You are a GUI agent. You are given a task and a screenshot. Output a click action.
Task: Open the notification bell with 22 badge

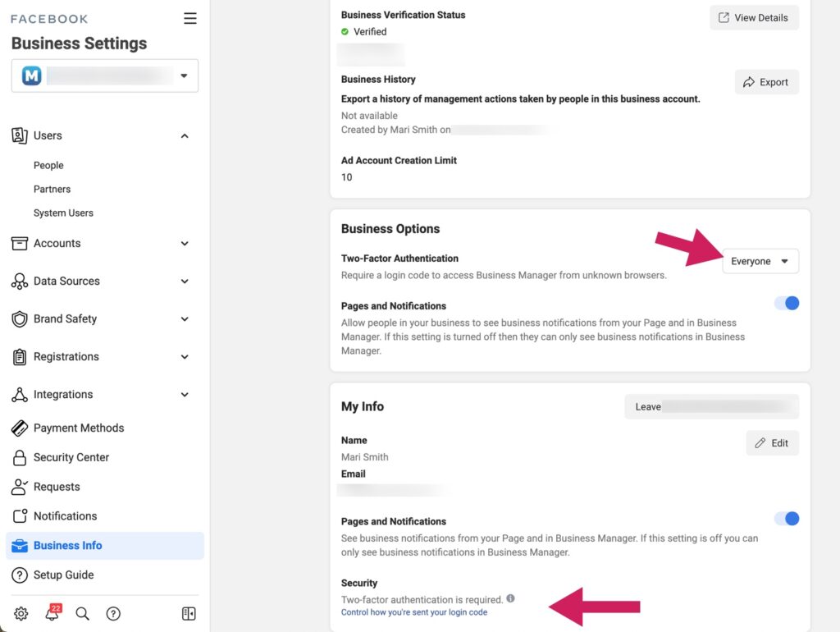[52, 612]
